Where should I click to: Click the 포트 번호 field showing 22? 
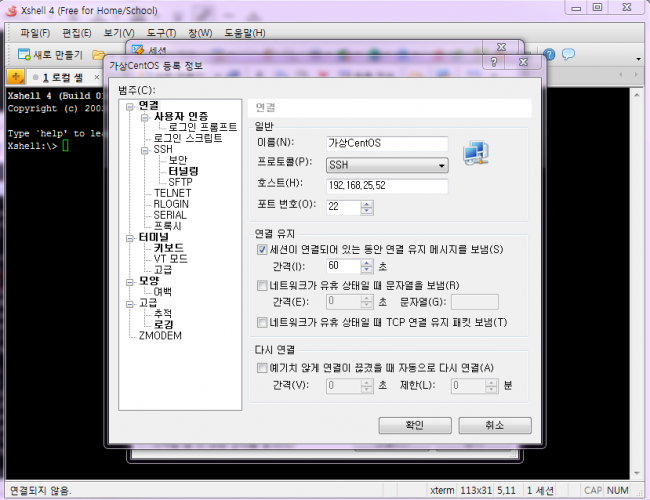coord(344,207)
